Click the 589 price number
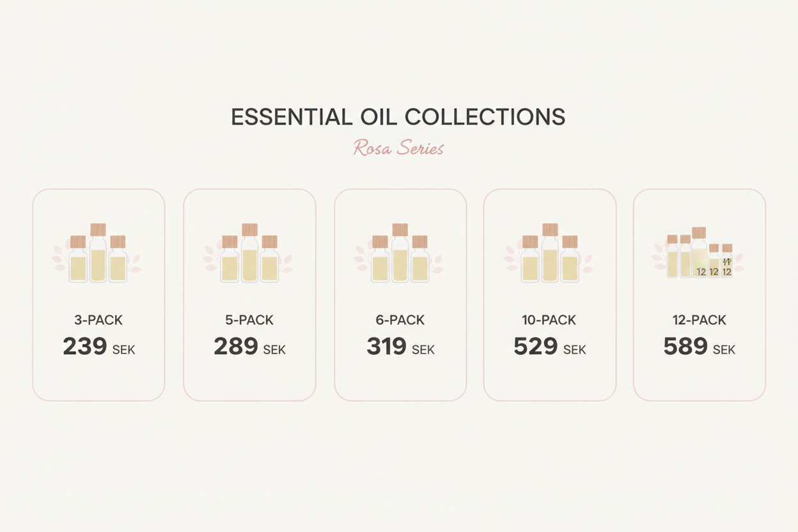Viewport: 798px width, 532px height. coord(685,347)
